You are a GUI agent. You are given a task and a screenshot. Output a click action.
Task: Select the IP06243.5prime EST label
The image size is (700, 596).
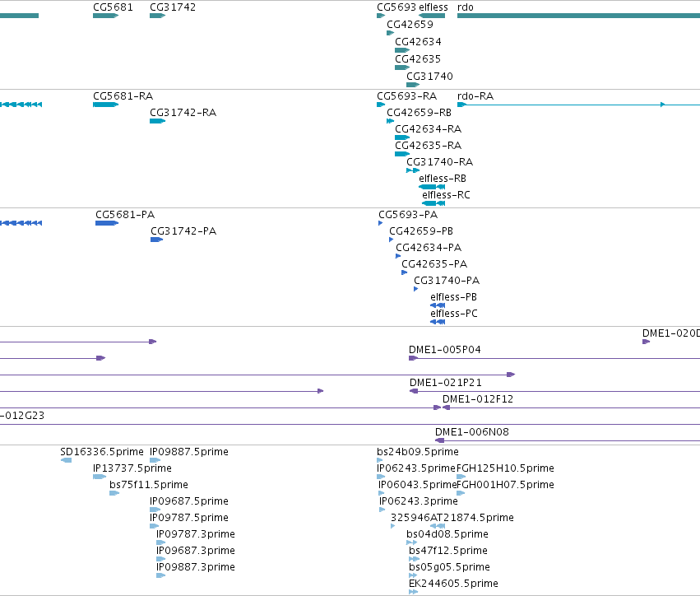416,468
